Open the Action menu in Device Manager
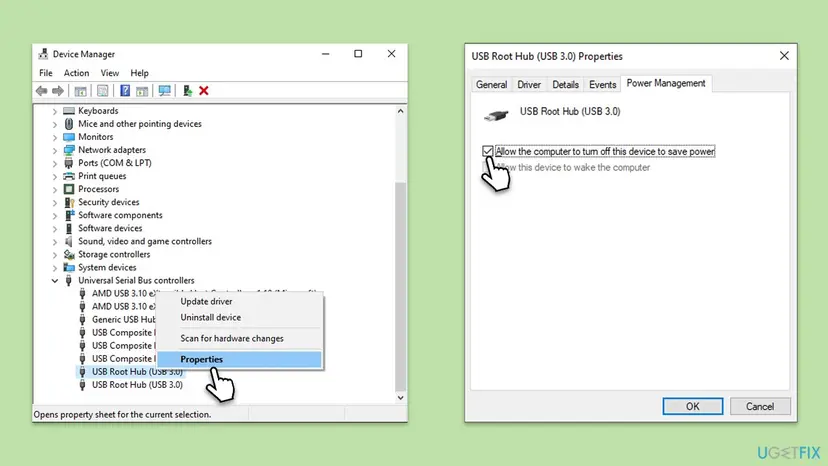 tap(76, 73)
